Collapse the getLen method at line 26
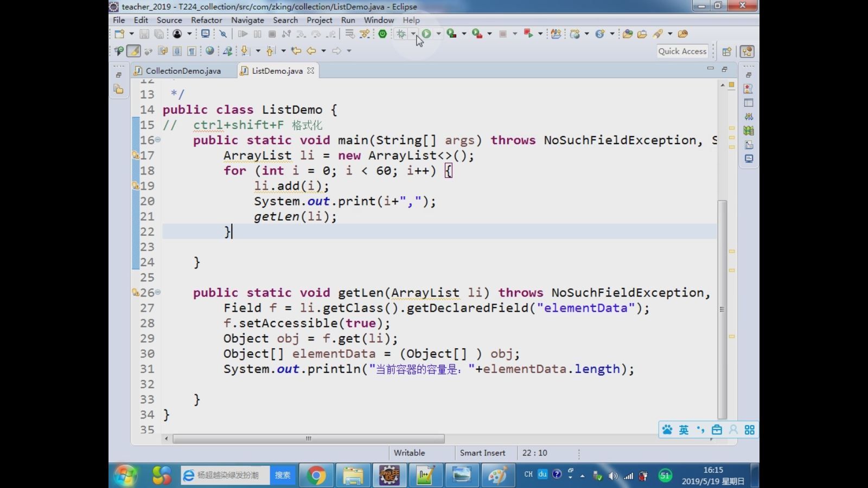Image resolution: width=868 pixels, height=488 pixels. pyautogui.click(x=158, y=292)
